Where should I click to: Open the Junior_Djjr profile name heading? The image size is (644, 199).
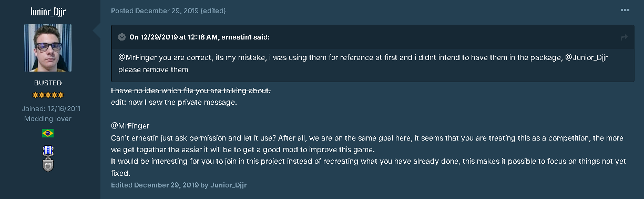(48, 12)
